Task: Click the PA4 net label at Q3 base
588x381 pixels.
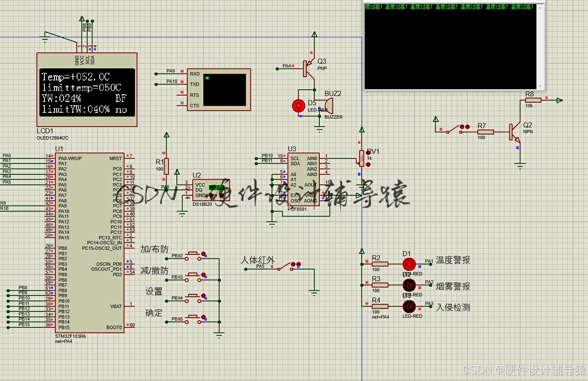Action: tap(287, 66)
